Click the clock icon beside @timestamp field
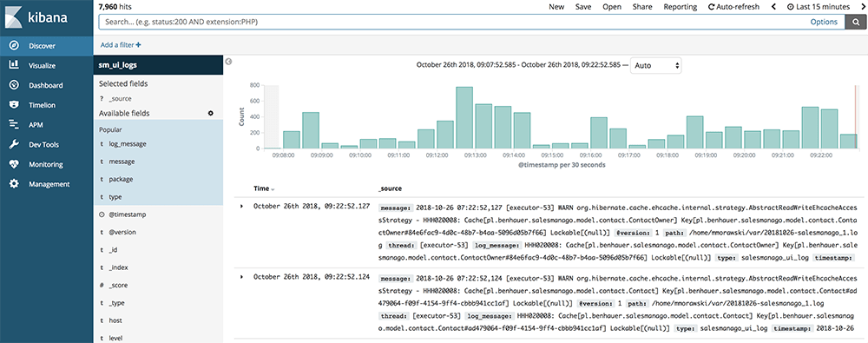The height and width of the screenshot is (343, 868). coord(102,214)
